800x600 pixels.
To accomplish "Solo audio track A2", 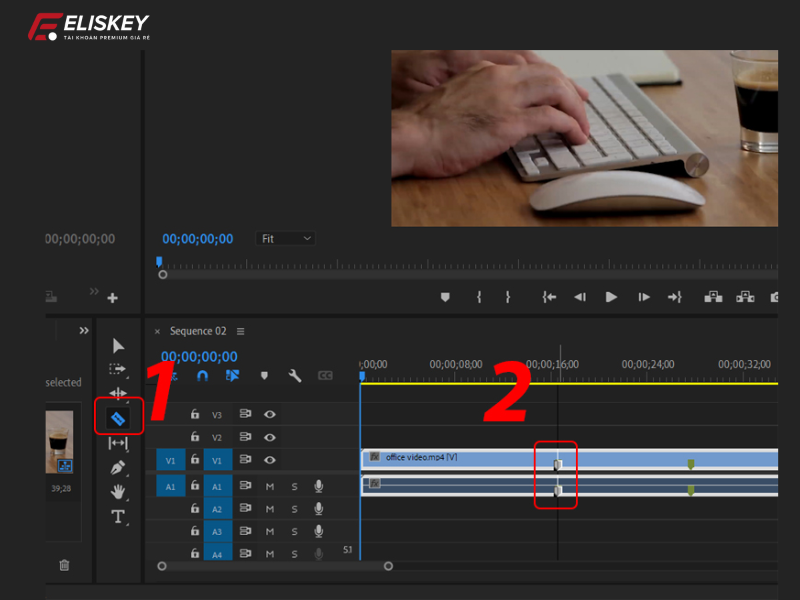I will point(295,509).
